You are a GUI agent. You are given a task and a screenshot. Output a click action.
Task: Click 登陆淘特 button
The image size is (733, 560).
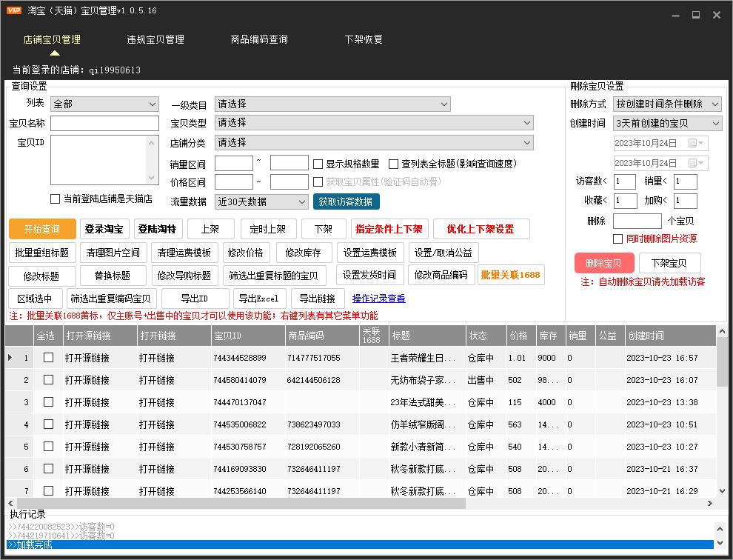(157, 229)
